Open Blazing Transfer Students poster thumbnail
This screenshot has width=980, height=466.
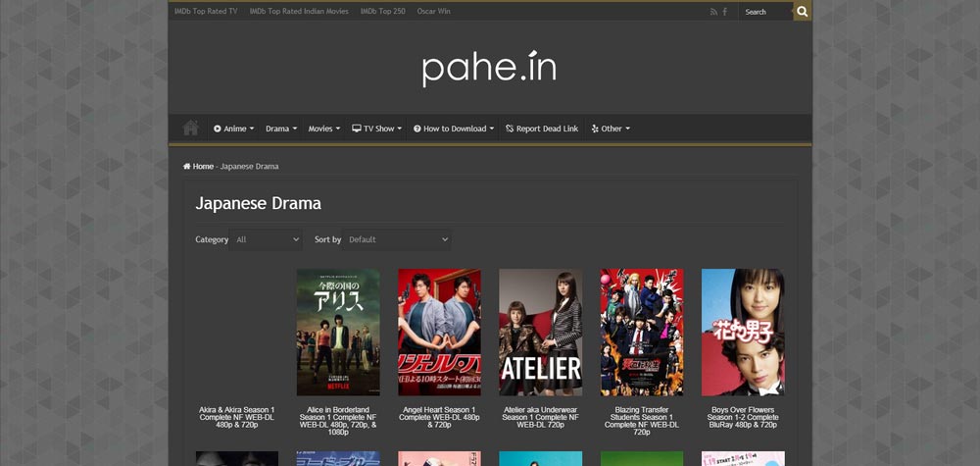pyautogui.click(x=642, y=333)
